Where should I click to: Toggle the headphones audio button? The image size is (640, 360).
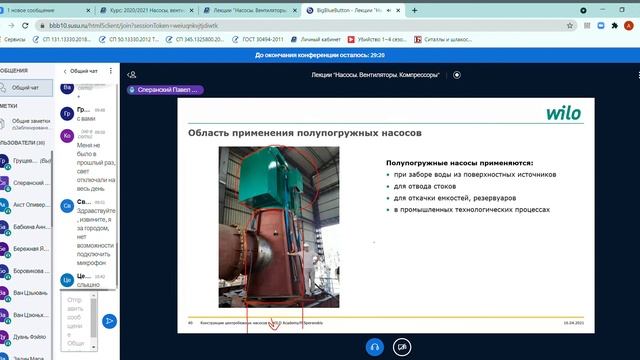click(x=374, y=347)
